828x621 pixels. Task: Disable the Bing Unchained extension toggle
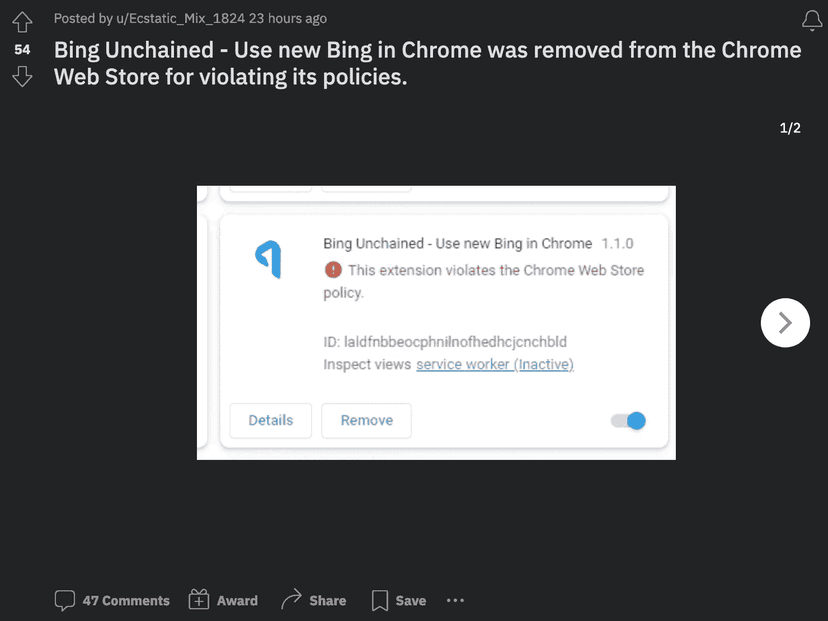pyautogui.click(x=629, y=421)
